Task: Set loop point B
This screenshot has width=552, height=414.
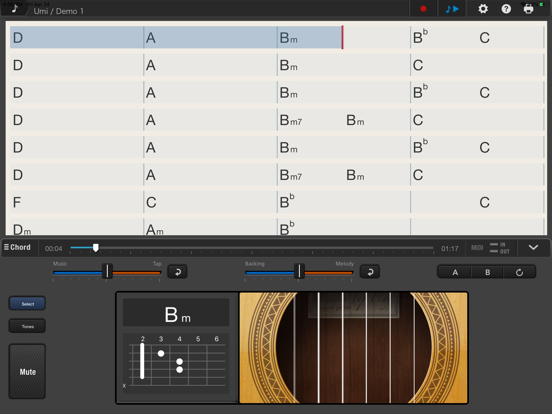Action: point(487,272)
